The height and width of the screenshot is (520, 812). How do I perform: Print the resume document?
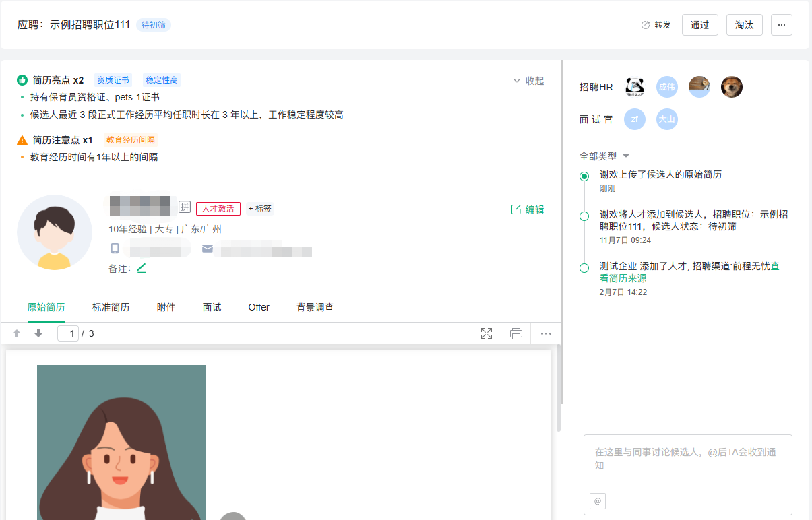pyautogui.click(x=516, y=333)
